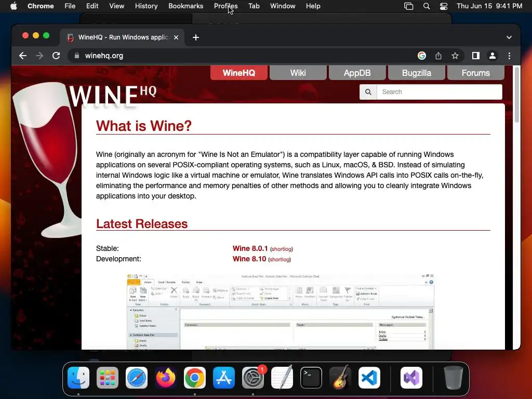Open shortlog for Wine 8.0.1
532x399 pixels.
tap(281, 249)
